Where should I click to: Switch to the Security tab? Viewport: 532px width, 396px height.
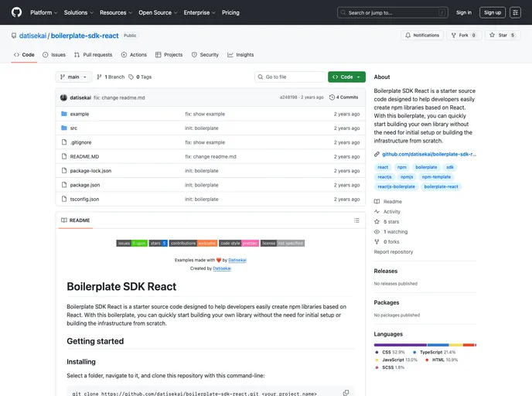(x=205, y=55)
